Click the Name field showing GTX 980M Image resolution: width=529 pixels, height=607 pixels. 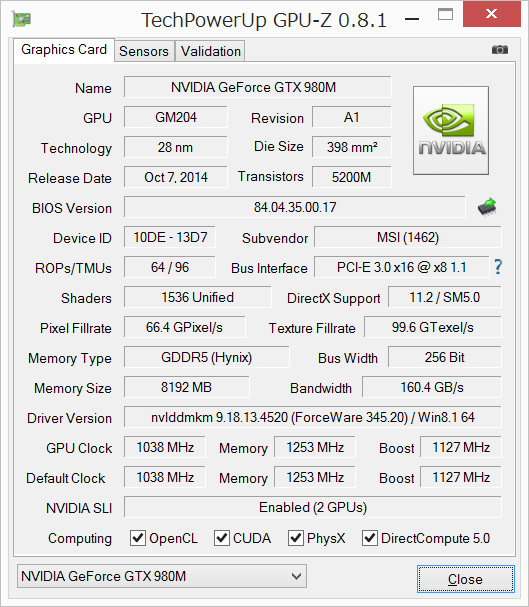257,87
